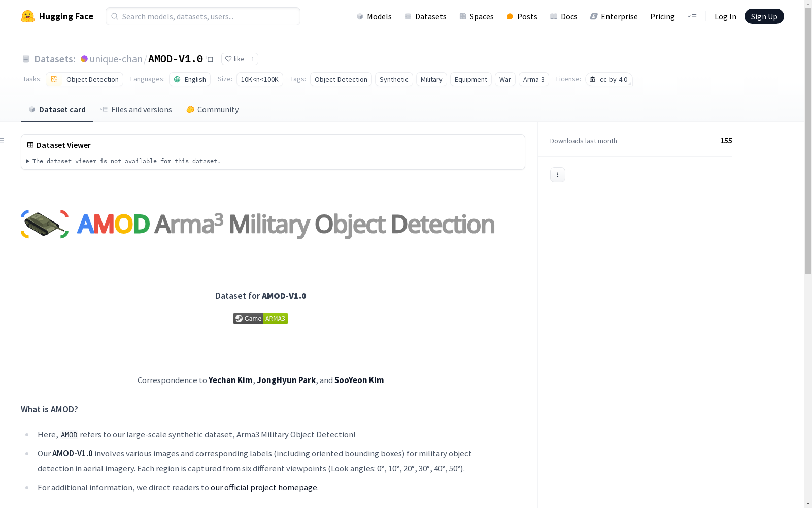
Task: Open the navigation overflow menu icon
Action: tap(692, 16)
